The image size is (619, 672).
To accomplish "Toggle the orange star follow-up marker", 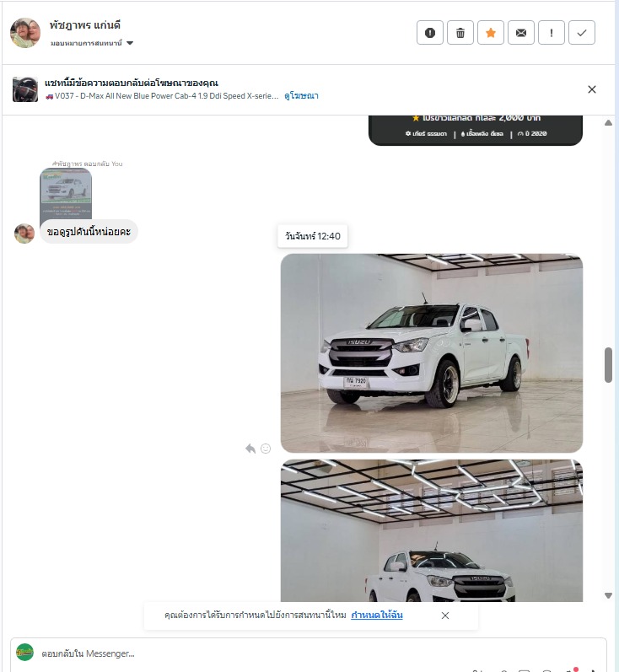I will [x=491, y=33].
